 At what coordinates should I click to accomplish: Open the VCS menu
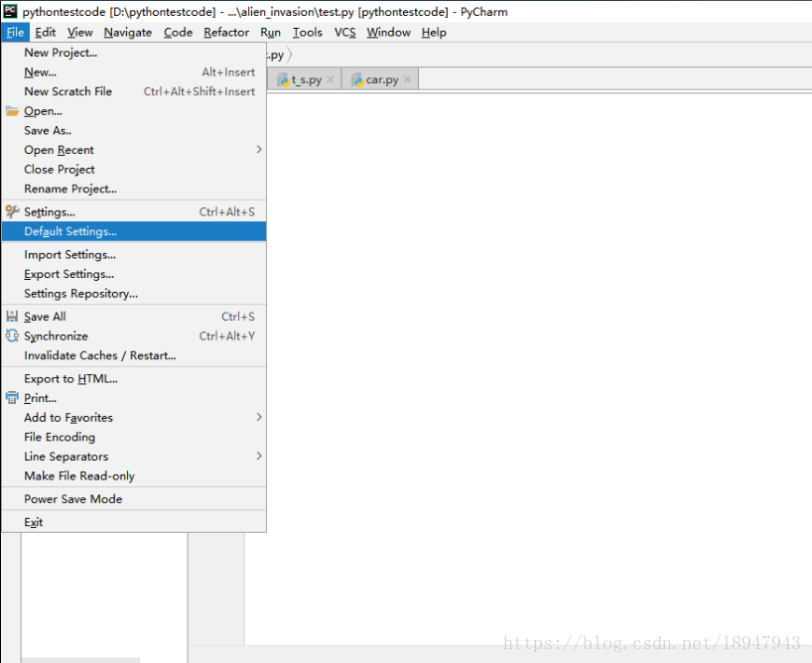[x=344, y=32]
